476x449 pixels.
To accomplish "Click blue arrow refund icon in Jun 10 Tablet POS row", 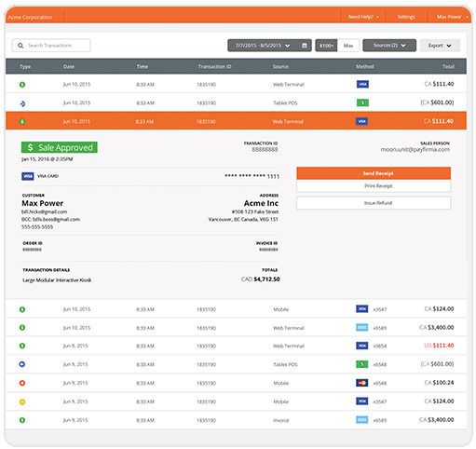I will coord(22,103).
